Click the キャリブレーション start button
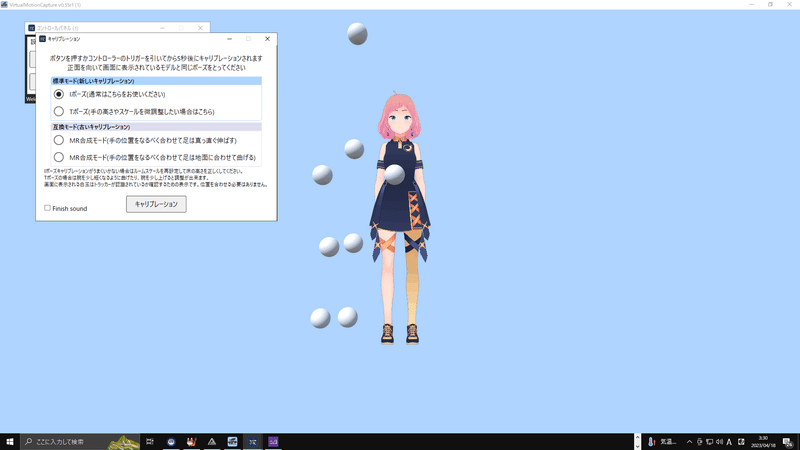 click(x=156, y=204)
